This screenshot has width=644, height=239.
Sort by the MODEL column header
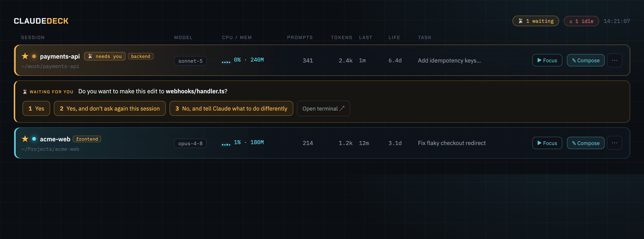pos(183,37)
